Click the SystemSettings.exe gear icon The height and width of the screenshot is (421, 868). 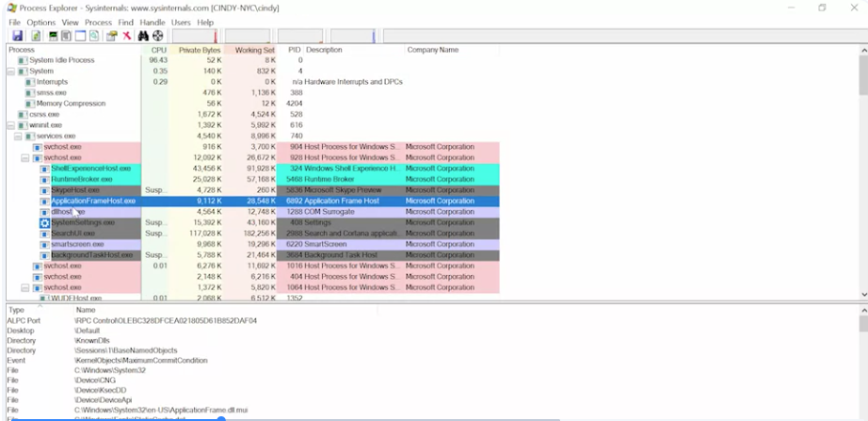point(45,222)
